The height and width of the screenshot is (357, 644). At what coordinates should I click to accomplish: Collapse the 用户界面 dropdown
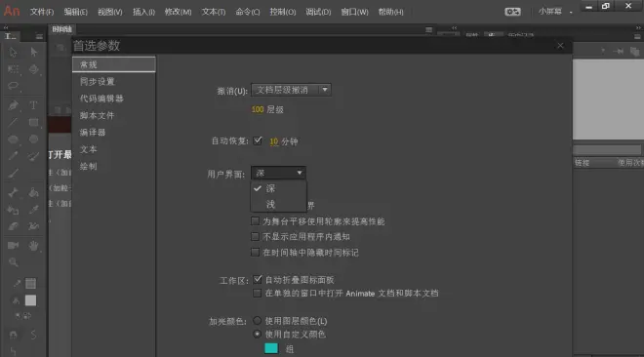[x=278, y=173]
